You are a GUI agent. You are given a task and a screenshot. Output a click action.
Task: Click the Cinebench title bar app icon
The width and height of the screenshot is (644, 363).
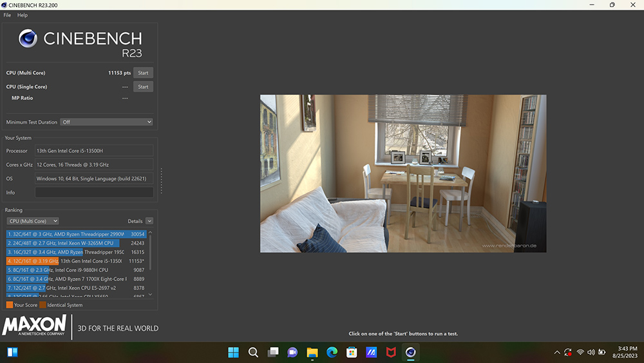(x=4, y=5)
